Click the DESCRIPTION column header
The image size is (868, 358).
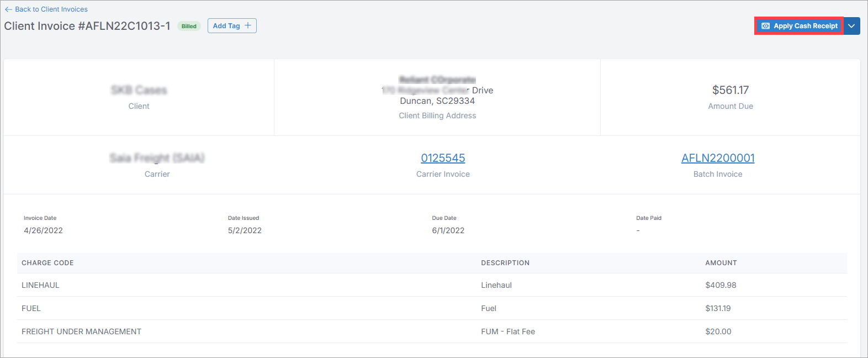[505, 263]
